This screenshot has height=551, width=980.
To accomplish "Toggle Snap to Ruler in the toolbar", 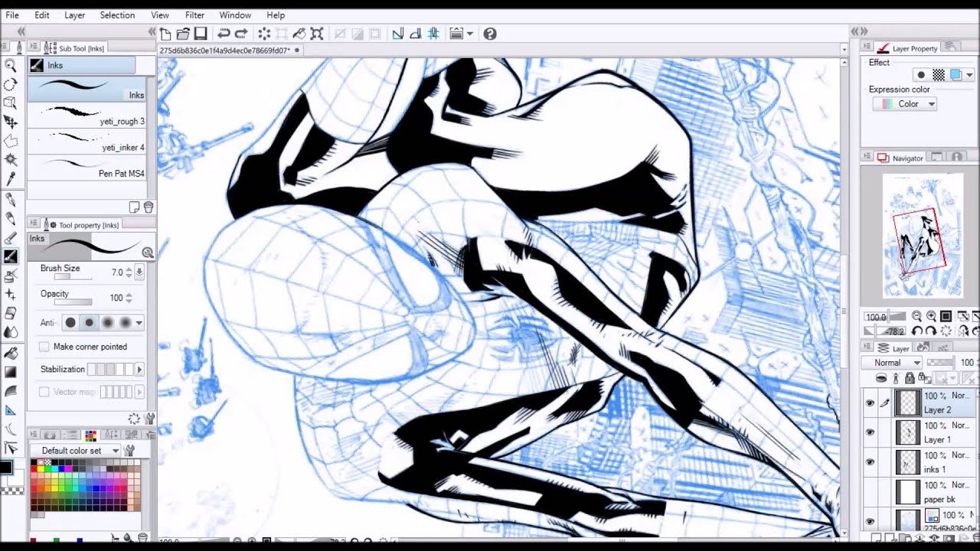I will coord(398,34).
